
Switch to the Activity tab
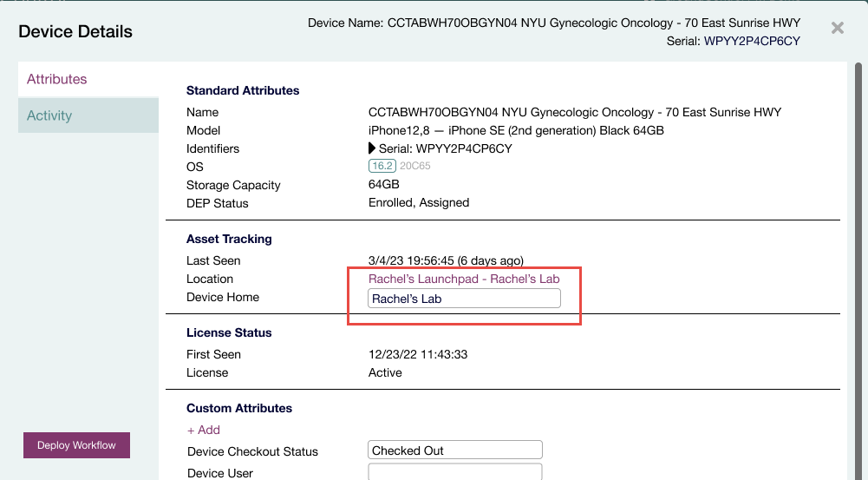click(49, 115)
